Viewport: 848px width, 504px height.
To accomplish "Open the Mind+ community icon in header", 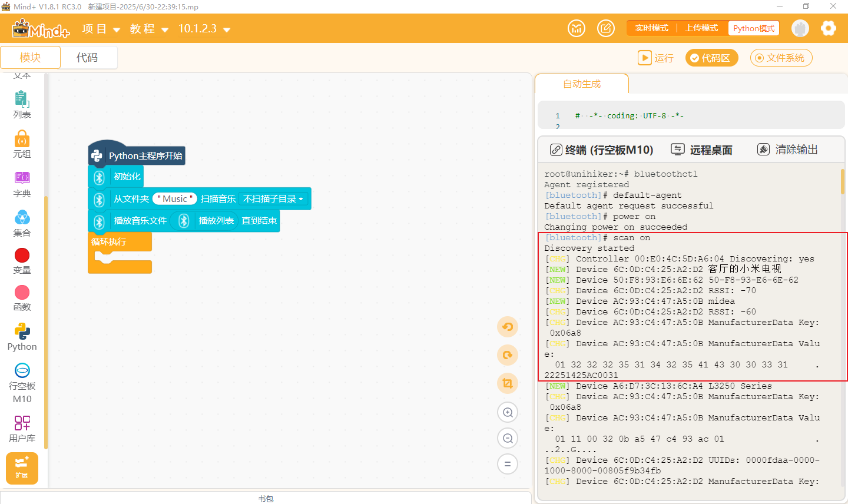I will [x=577, y=28].
